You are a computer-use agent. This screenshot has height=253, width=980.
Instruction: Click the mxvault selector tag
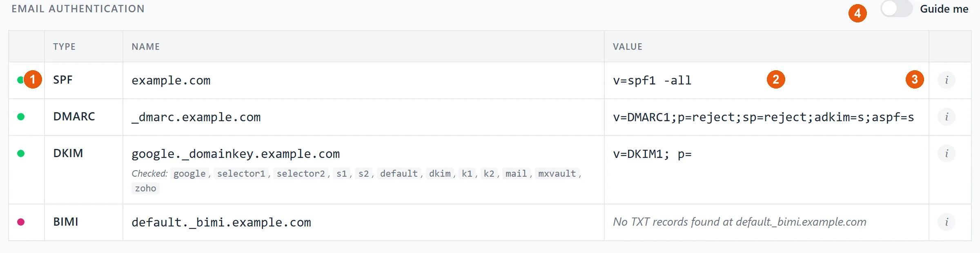click(x=557, y=173)
